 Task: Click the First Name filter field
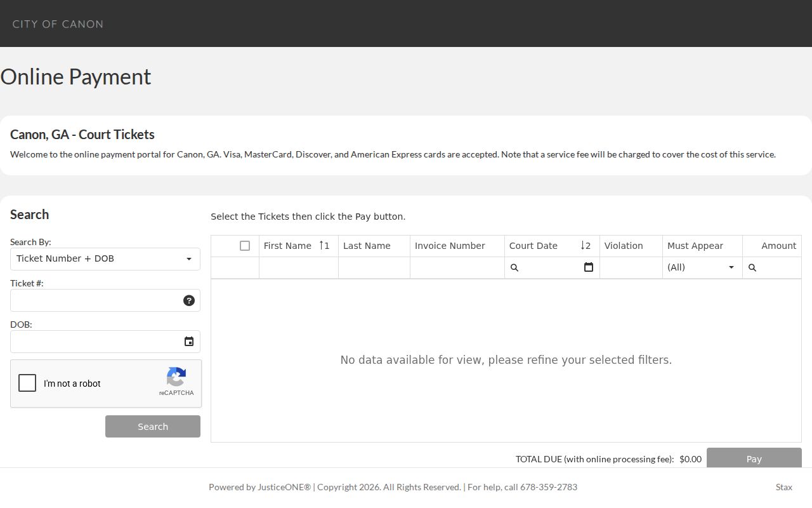click(299, 267)
